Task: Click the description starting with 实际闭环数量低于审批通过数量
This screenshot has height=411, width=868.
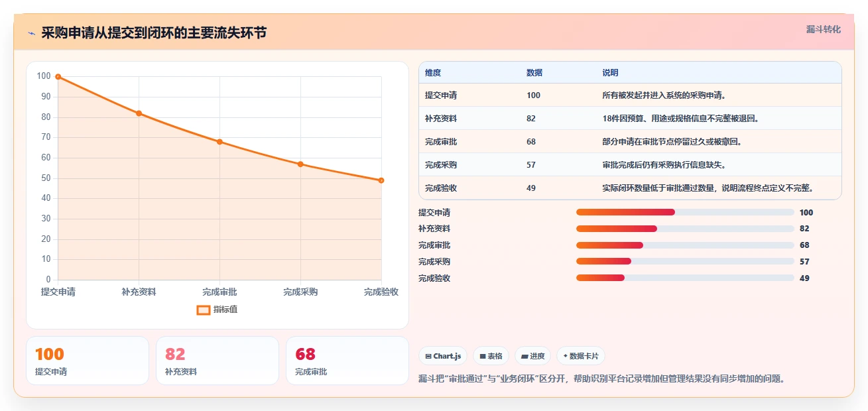Action: click(x=708, y=188)
